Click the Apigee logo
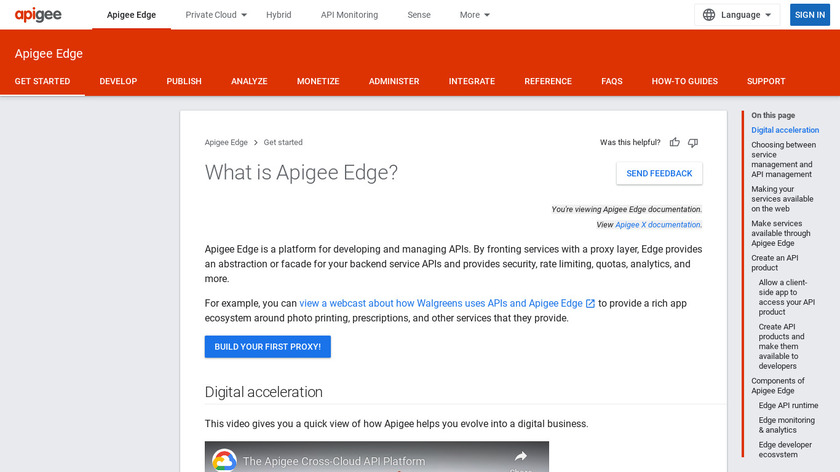 tap(38, 15)
